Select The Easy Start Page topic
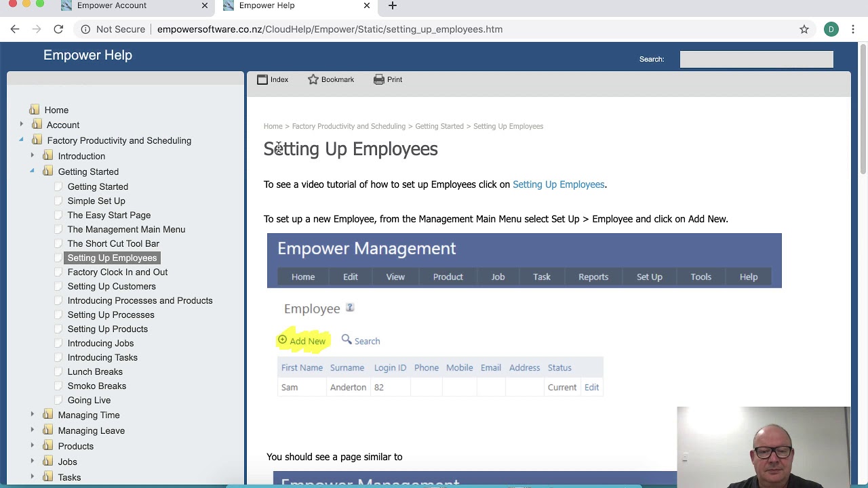Viewport: 868px width, 488px height. (108, 215)
